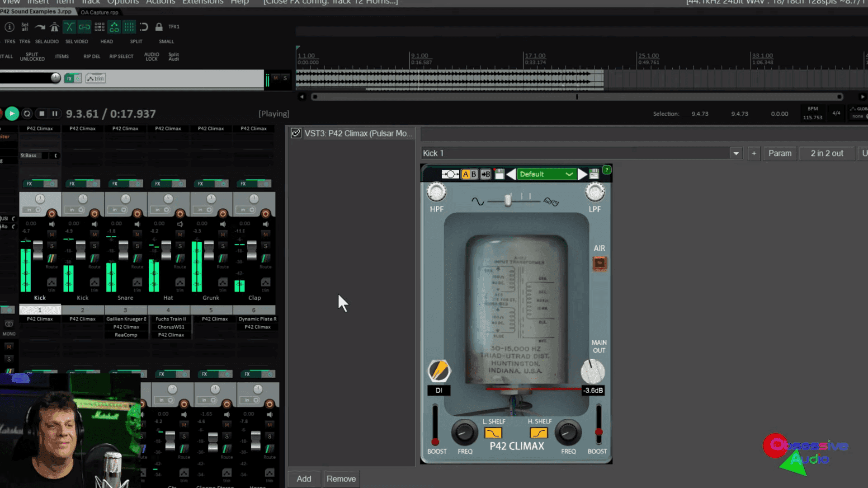Switch to OA Capture.rpp project tab
Image resolution: width=868 pixels, height=488 pixels.
pos(99,12)
